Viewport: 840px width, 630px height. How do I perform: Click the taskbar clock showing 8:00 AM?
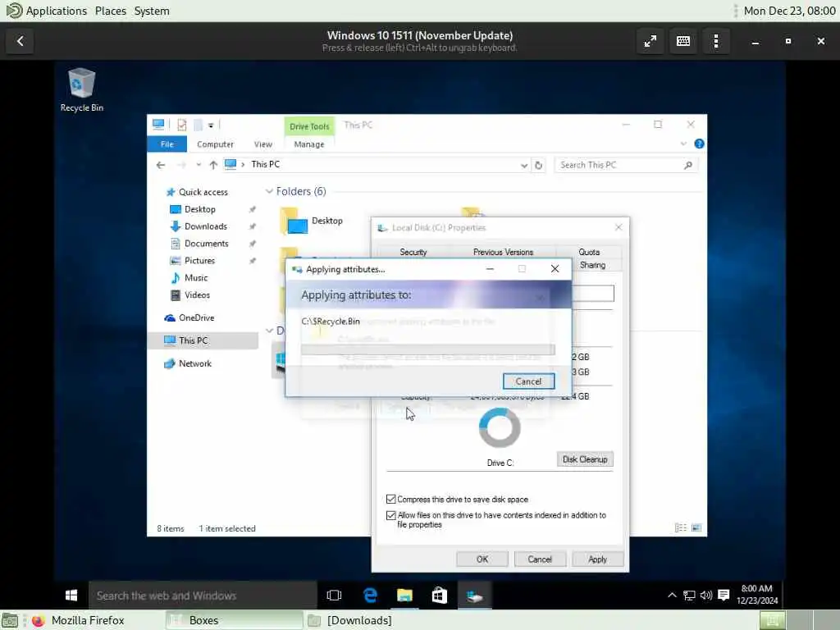(756, 595)
